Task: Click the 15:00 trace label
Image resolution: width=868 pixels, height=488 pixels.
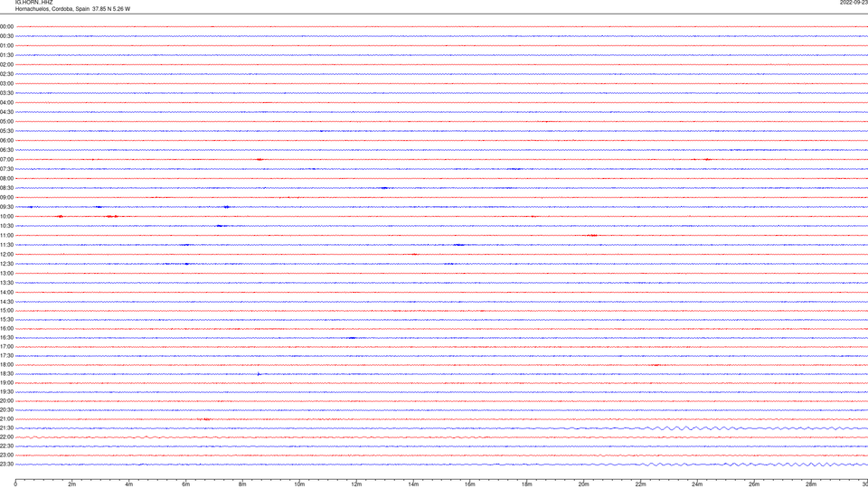Action: (6, 310)
